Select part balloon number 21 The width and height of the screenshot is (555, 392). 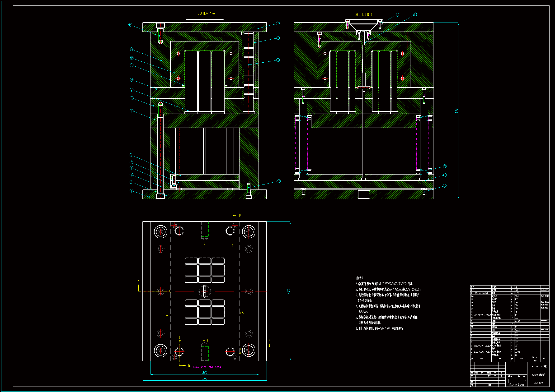coord(445,166)
